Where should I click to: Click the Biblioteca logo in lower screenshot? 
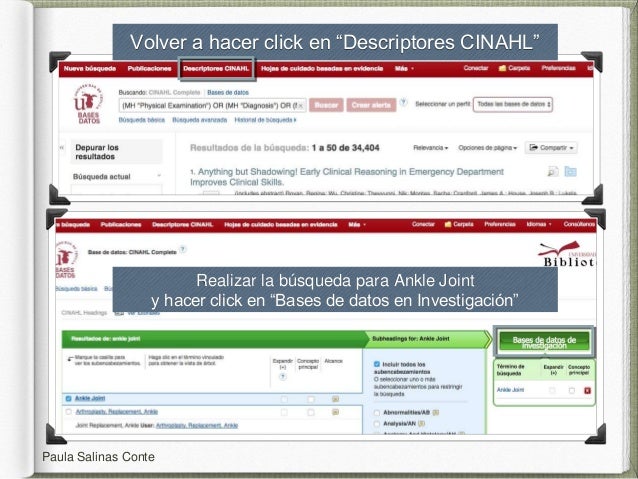[x=567, y=254]
